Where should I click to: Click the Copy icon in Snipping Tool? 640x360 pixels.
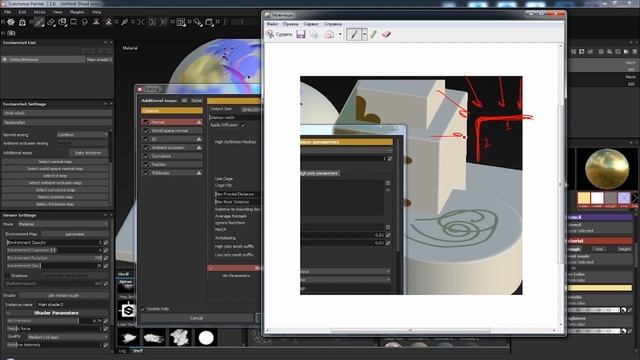[x=314, y=35]
